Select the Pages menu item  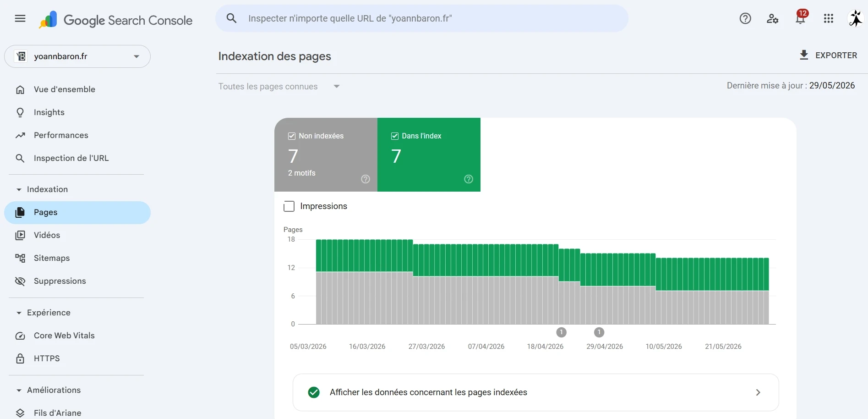point(77,212)
